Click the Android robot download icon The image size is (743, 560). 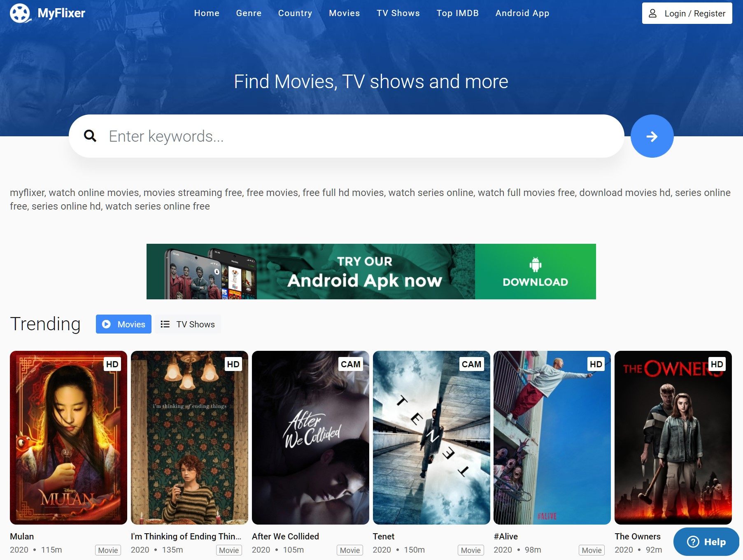535,264
